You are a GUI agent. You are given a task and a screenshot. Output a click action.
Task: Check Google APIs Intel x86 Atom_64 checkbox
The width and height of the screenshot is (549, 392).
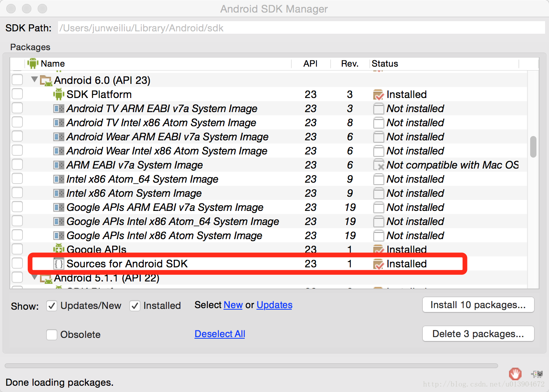pyautogui.click(x=17, y=221)
